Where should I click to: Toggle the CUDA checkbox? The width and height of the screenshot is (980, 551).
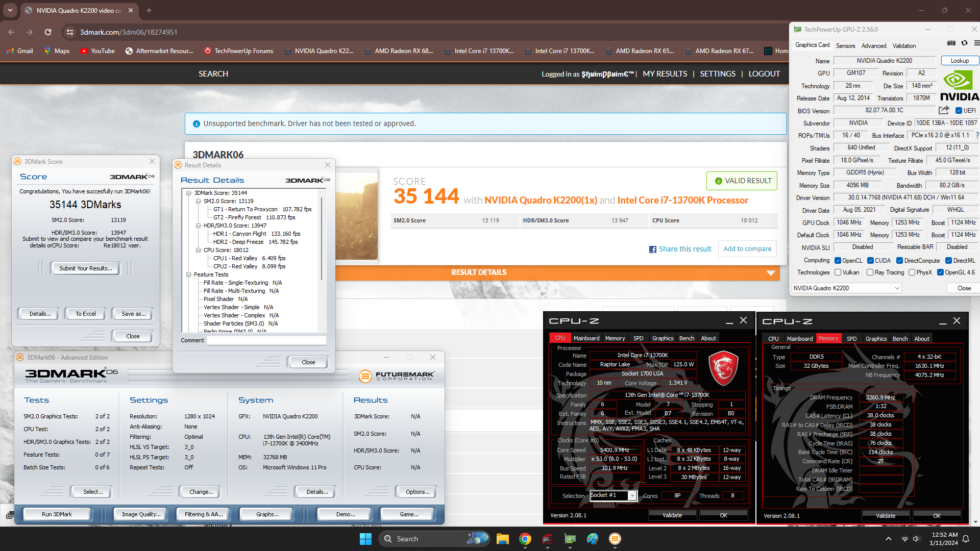coord(870,261)
